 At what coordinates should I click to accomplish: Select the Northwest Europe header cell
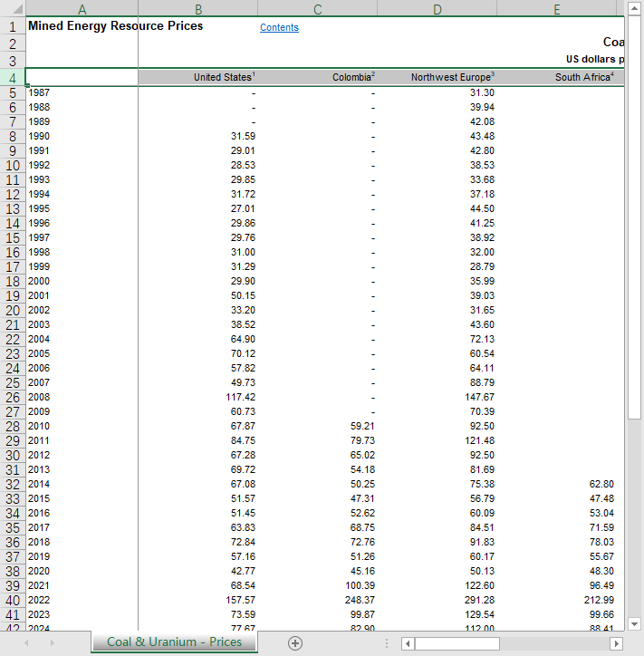(x=437, y=77)
